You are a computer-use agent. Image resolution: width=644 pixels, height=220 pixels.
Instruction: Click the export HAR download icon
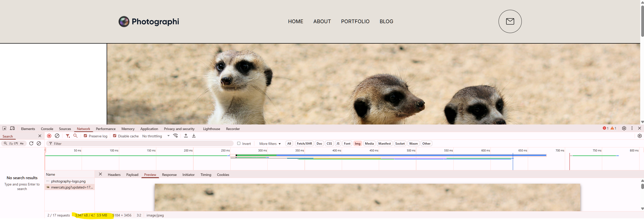tap(194, 136)
